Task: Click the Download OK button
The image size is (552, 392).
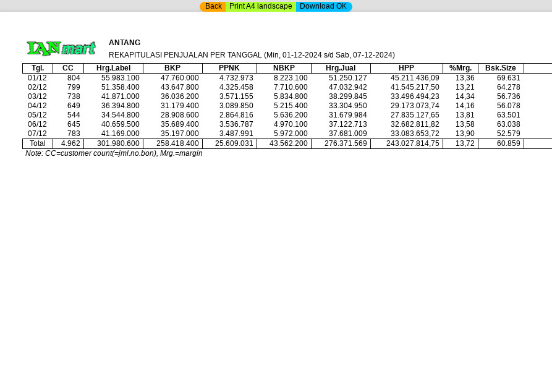Action: tap(323, 7)
